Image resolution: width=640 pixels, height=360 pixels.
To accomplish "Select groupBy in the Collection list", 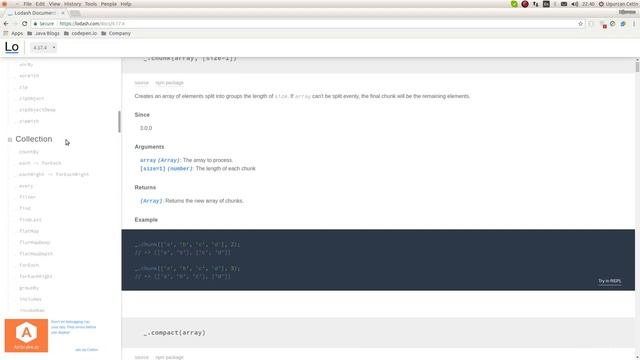I will (29, 288).
